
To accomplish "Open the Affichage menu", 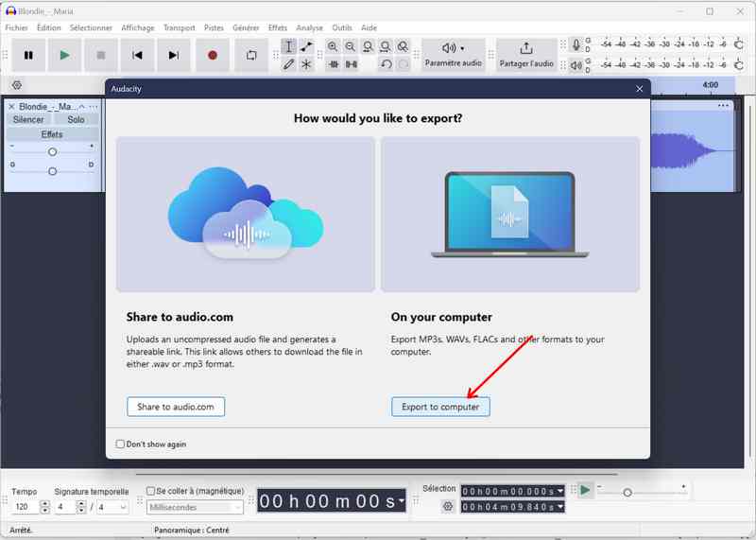I will click(138, 28).
